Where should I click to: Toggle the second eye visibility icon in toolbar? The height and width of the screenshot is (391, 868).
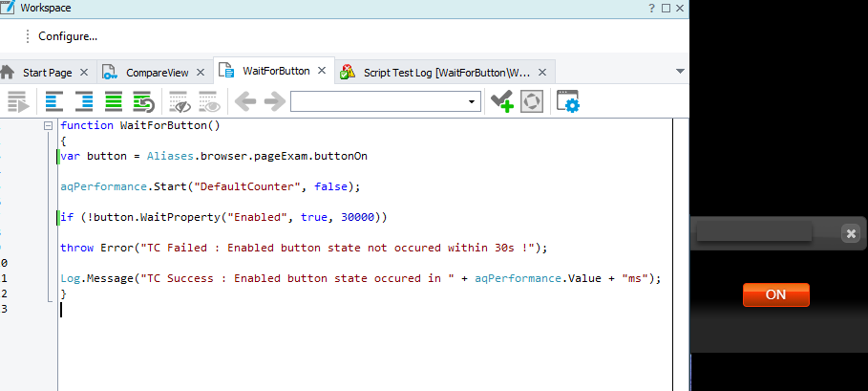(208, 101)
